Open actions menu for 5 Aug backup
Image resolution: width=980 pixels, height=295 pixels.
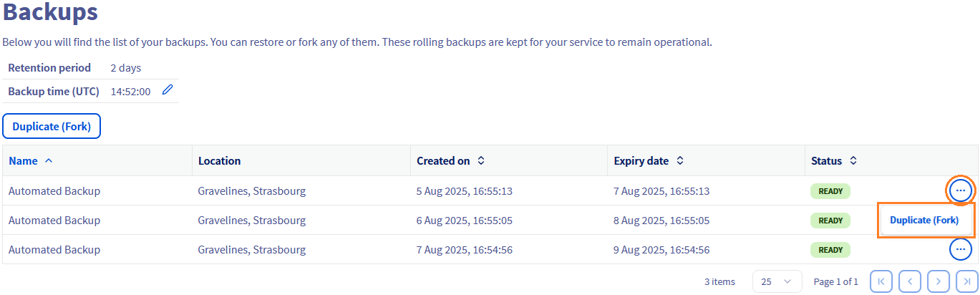[961, 190]
